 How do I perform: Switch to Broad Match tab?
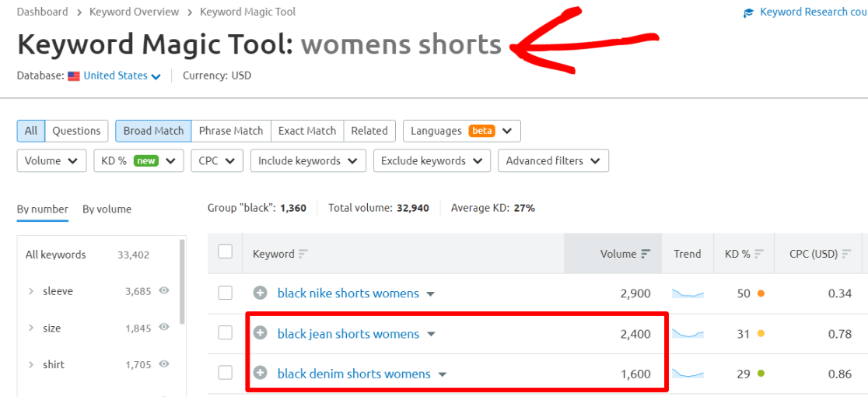pyautogui.click(x=153, y=132)
